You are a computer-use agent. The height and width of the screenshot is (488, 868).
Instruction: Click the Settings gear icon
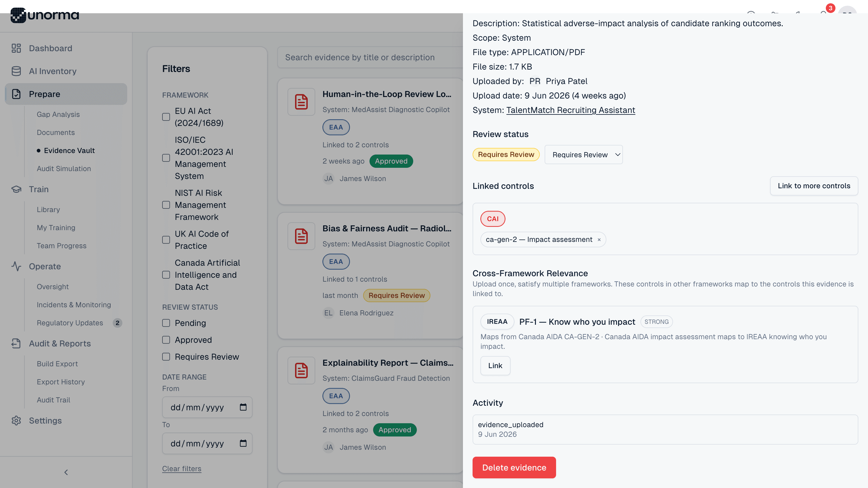point(16,421)
